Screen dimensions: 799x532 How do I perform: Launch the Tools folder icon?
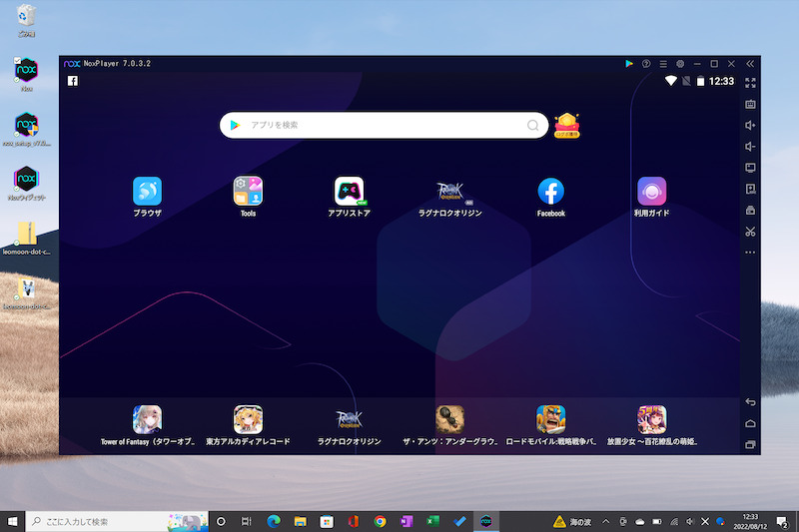point(248,191)
